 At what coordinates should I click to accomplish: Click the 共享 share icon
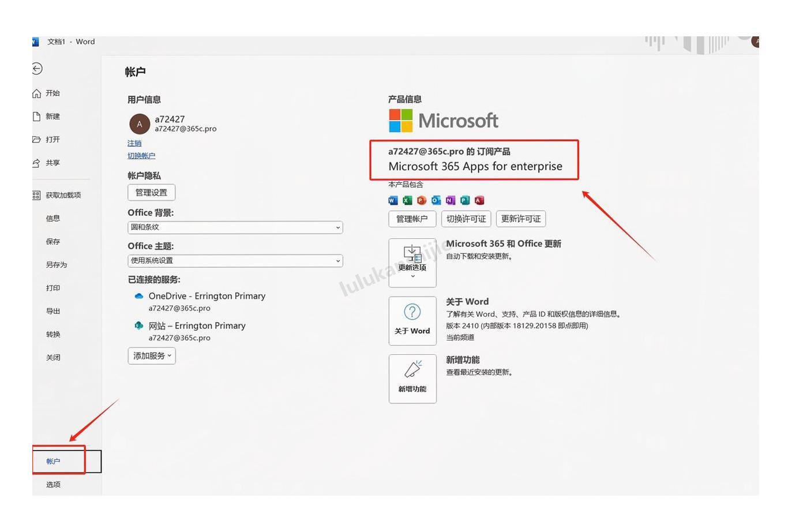coord(37,163)
